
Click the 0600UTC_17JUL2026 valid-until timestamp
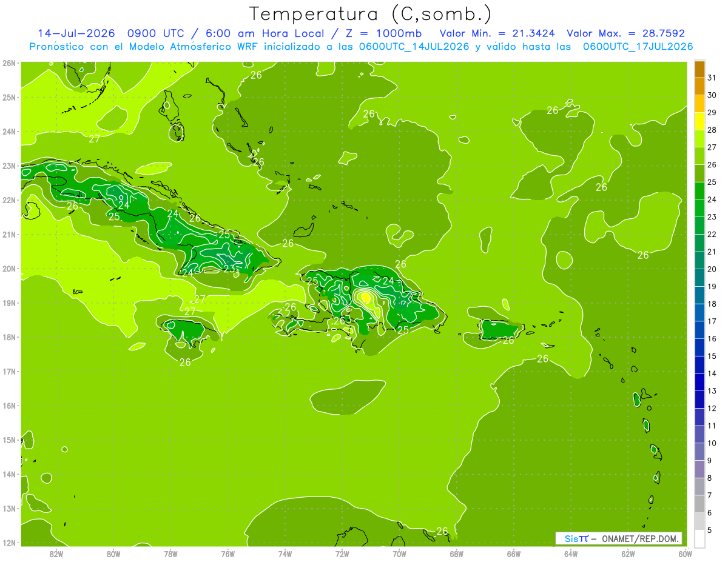(638, 47)
